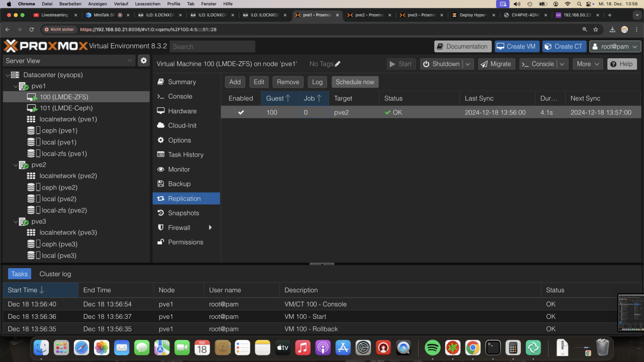Open System Settings from dock
The width and height of the screenshot is (644, 362).
click(x=363, y=348)
